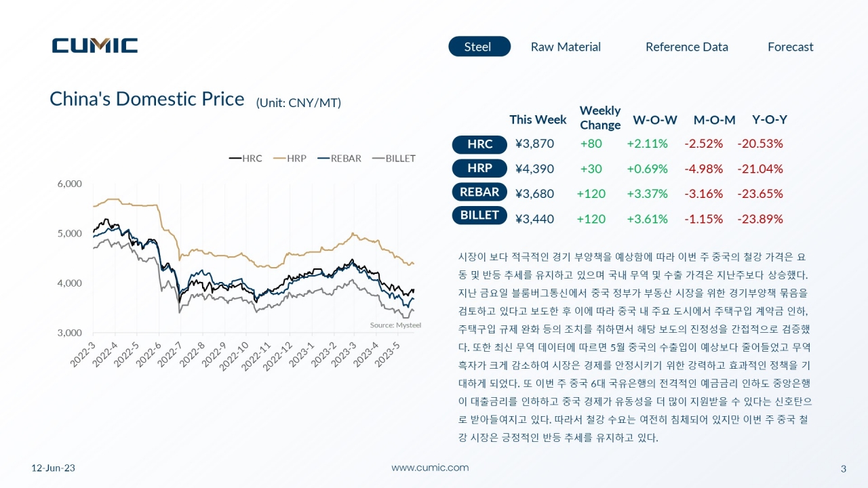The width and height of the screenshot is (868, 488).
Task: Switch to the Reference Data tab
Action: (686, 47)
